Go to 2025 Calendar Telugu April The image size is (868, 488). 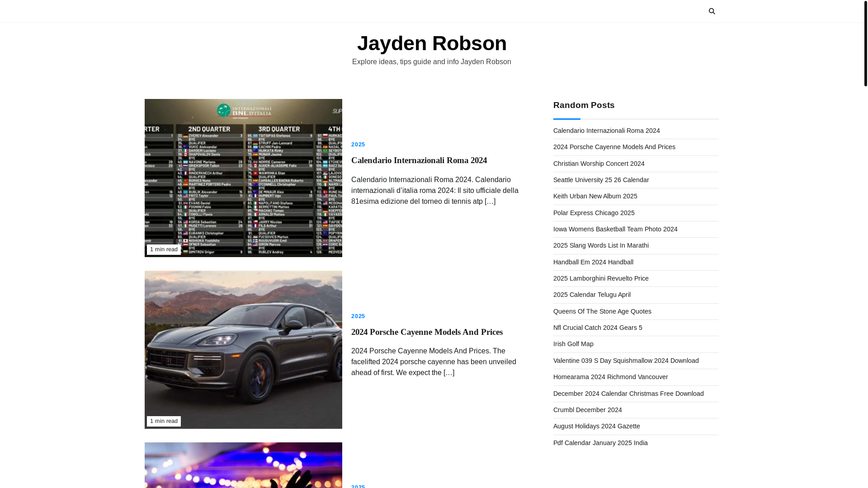pos(592,295)
